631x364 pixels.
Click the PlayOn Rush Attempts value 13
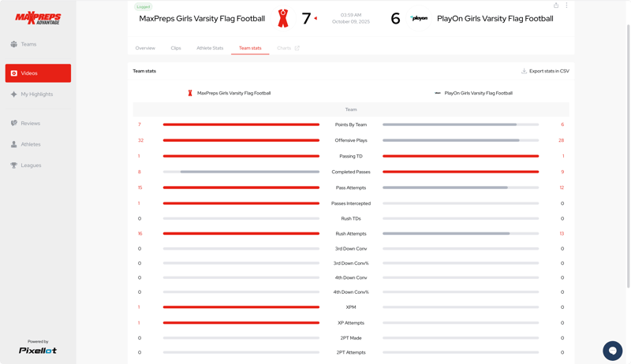[562, 233]
